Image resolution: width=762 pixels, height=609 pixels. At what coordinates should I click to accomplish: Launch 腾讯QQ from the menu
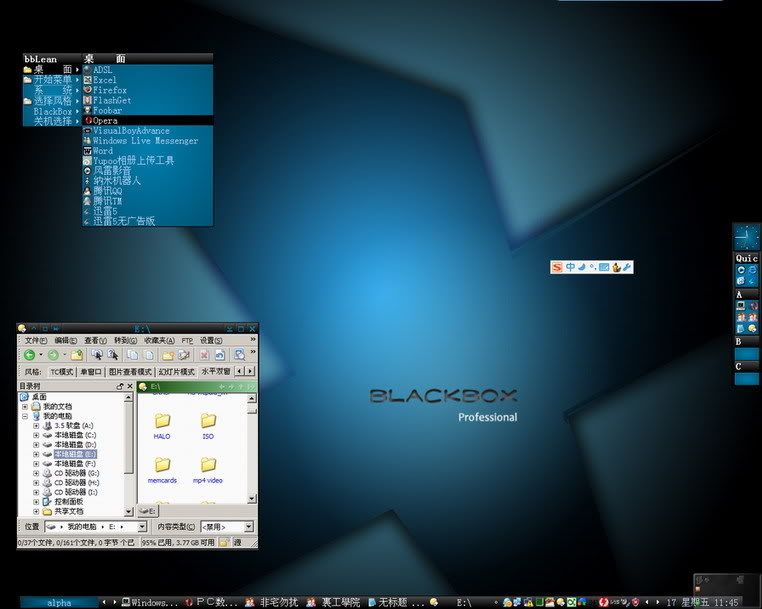coord(148,191)
